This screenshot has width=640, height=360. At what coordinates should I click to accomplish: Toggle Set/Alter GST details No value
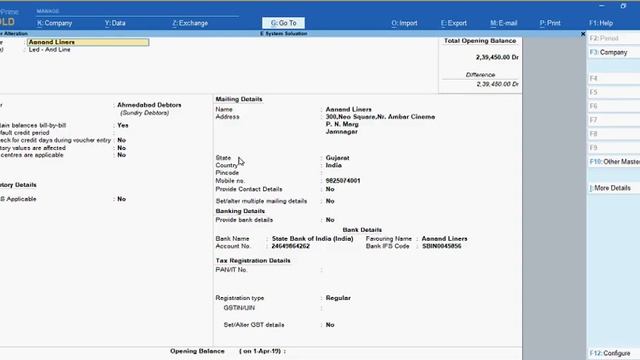(330, 325)
